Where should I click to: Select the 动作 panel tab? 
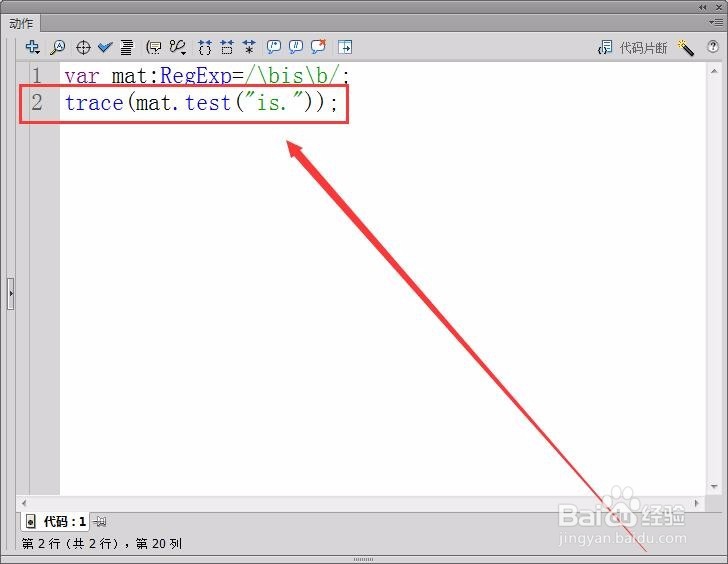coord(21,23)
